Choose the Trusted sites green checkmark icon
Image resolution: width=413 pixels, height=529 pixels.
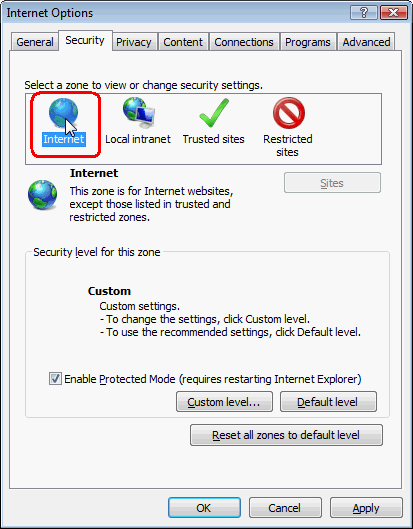click(x=214, y=113)
